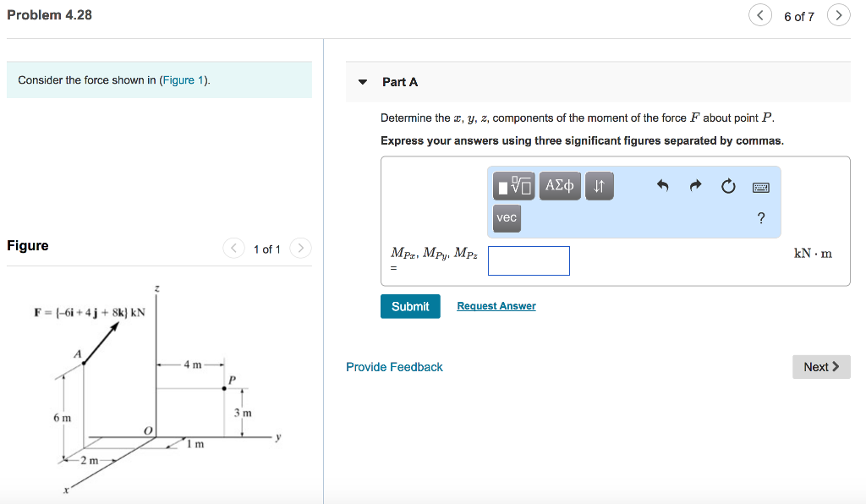Click the Next button
Screen dimensions: 866x504
pos(820,366)
